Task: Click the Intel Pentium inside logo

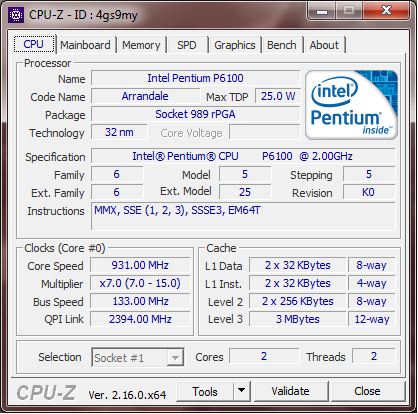Action: [351, 105]
